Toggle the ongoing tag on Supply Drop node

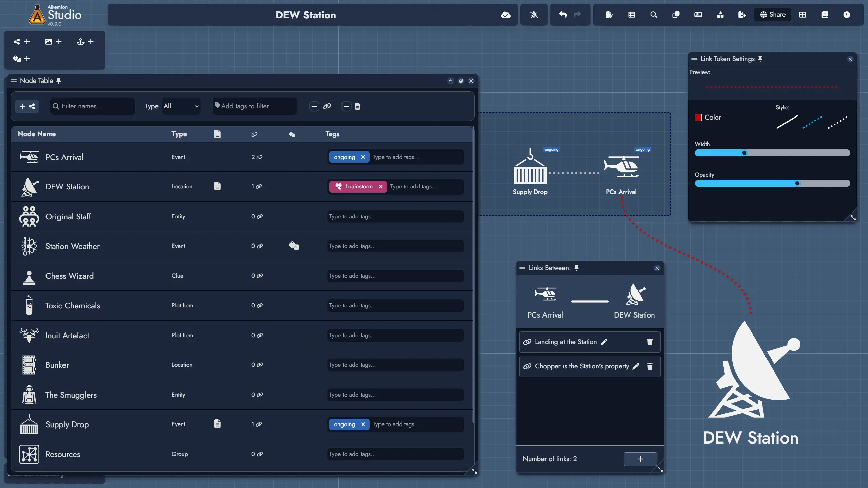pyautogui.click(x=363, y=425)
